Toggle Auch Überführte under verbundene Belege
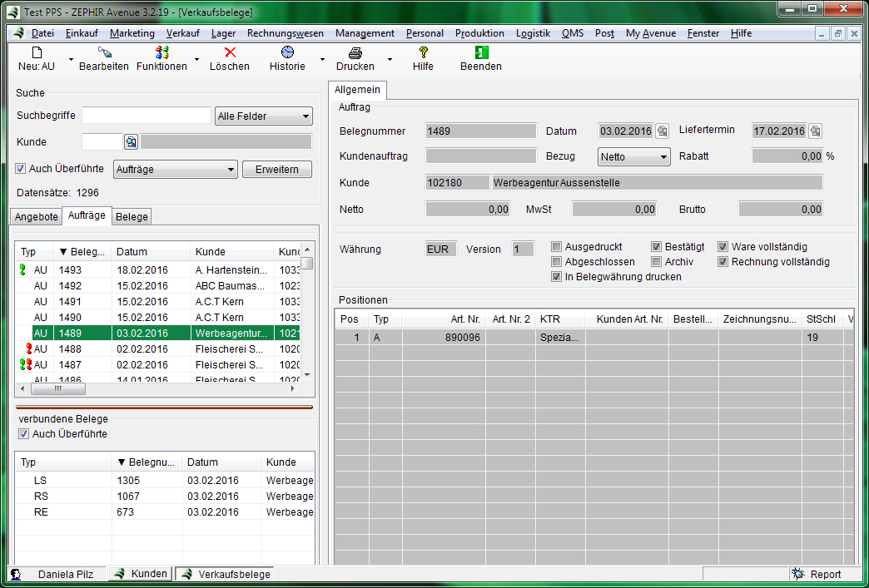 [23, 434]
